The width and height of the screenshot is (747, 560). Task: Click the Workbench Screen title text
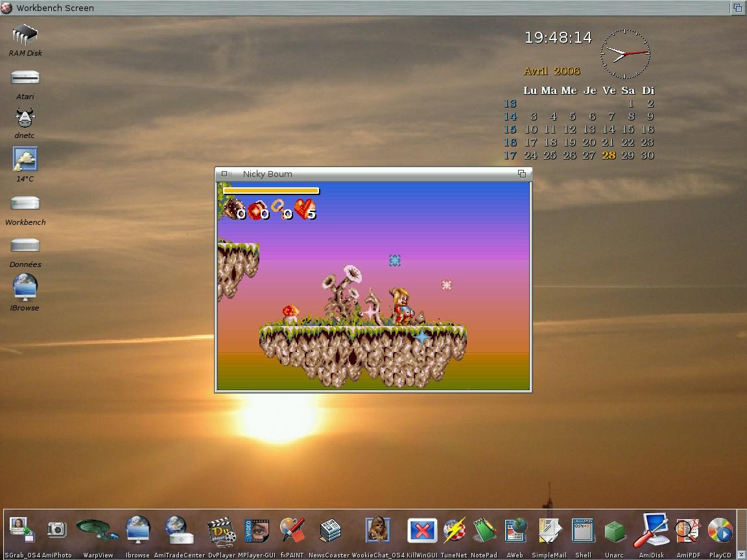(54, 8)
